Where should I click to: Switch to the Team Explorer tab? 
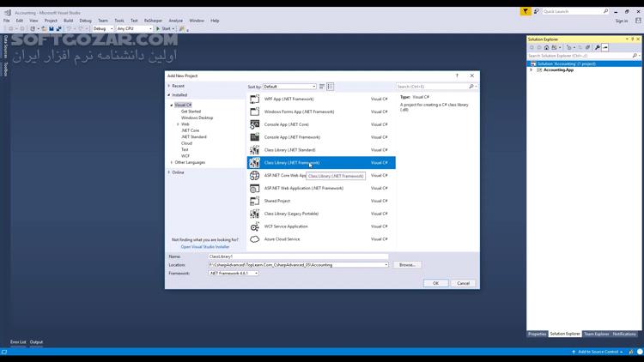[597, 334]
